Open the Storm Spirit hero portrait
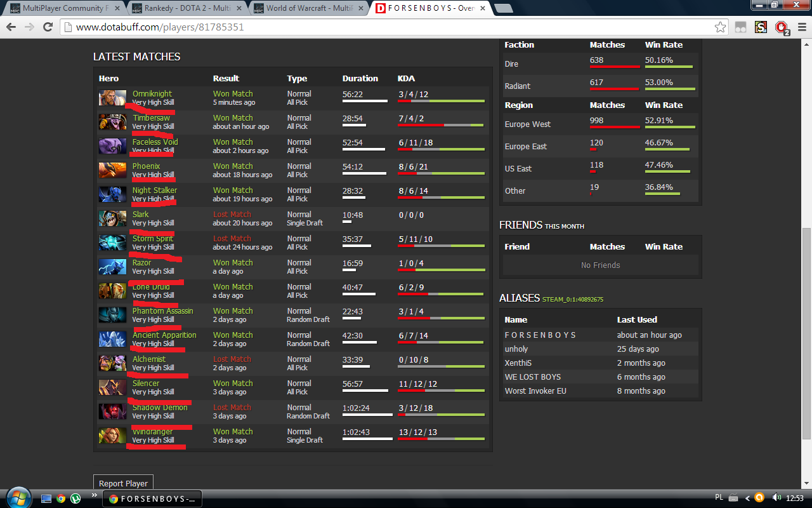Image resolution: width=812 pixels, height=508 pixels. tap(112, 243)
